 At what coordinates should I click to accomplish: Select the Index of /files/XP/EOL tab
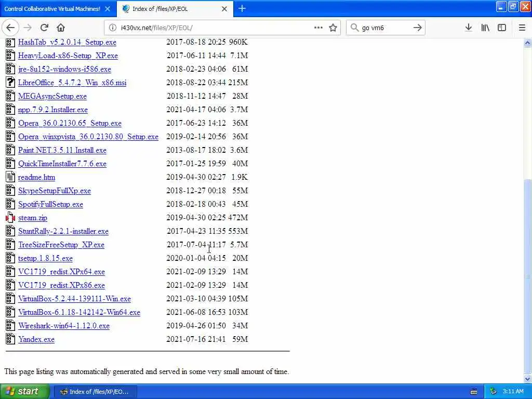coord(175,9)
